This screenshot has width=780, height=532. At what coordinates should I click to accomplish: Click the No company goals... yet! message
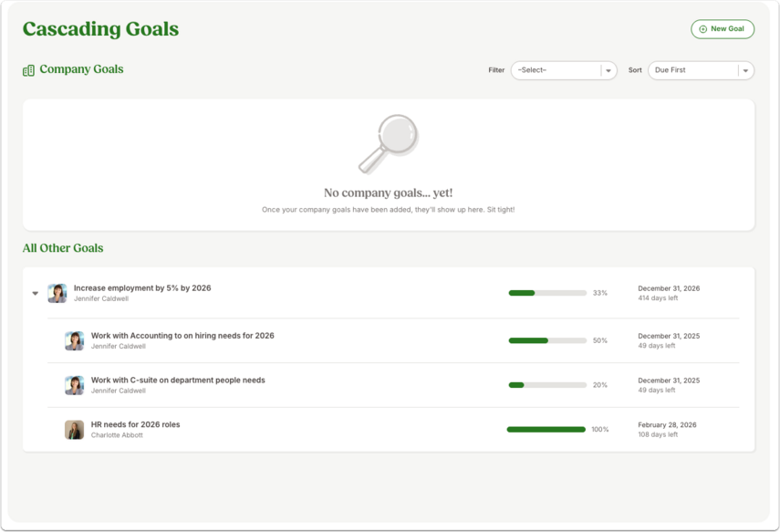389,193
